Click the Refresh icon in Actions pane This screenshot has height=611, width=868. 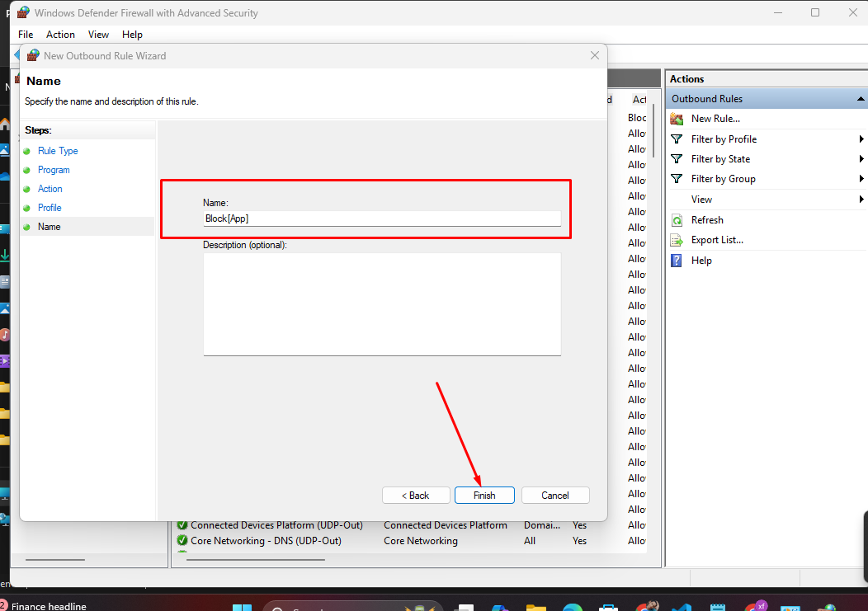[677, 220]
